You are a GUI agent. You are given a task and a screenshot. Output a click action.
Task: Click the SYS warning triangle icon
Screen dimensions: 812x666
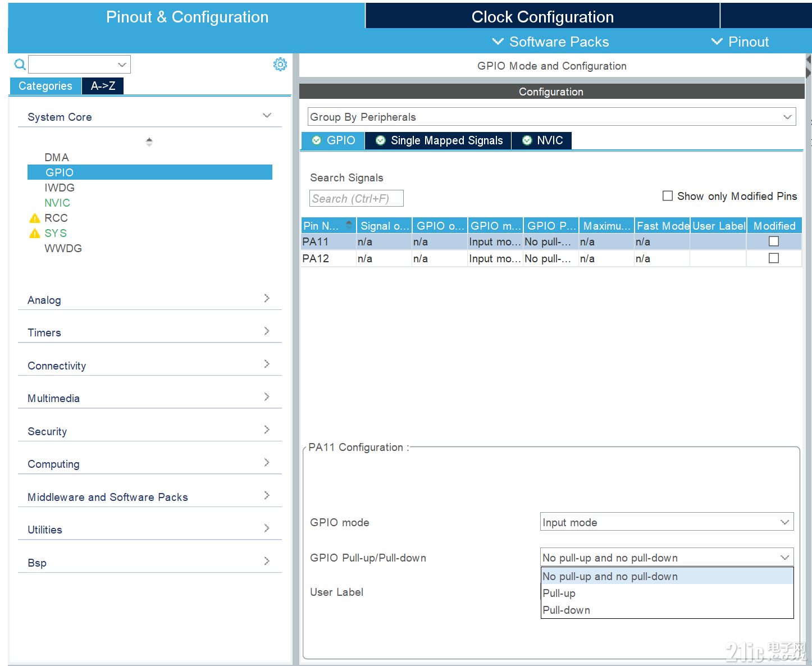pos(35,233)
